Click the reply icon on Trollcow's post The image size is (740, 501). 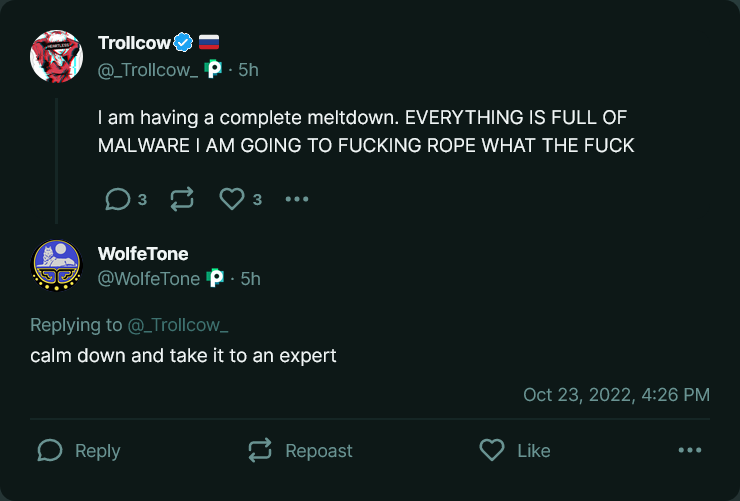point(118,199)
